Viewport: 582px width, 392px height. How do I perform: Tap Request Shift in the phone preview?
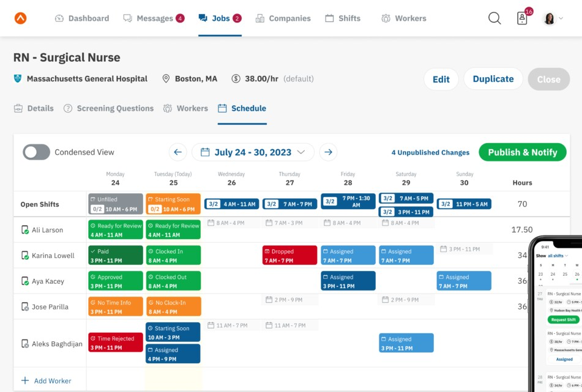click(564, 320)
